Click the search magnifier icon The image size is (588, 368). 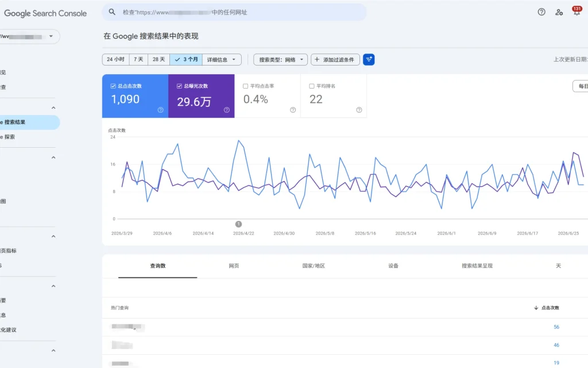pos(112,12)
